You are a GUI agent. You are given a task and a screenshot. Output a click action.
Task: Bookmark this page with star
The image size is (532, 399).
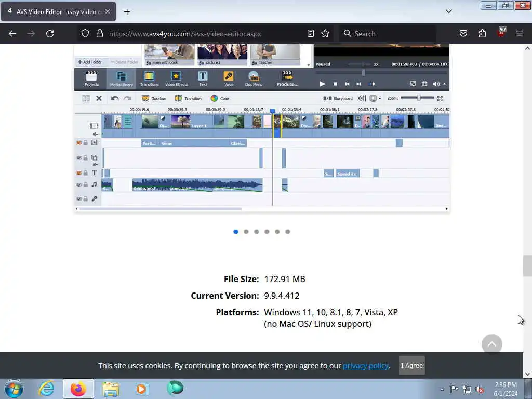pos(325,33)
